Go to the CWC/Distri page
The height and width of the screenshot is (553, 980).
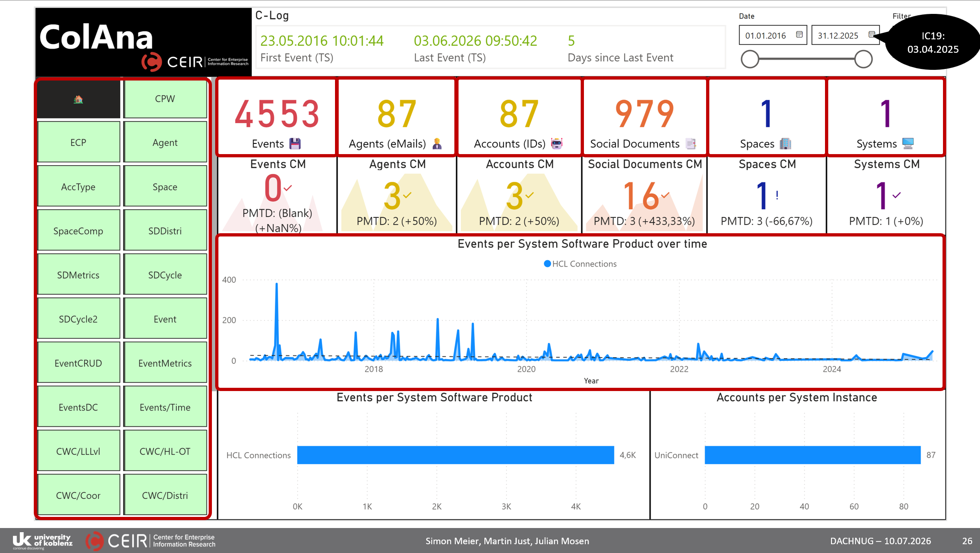tap(165, 496)
